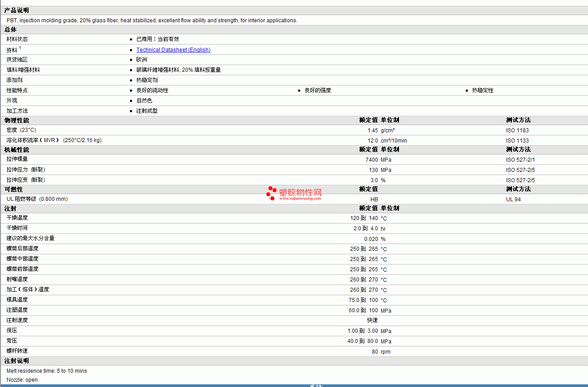Image resolution: width=588 pixels, height=387 pixels.
Task: Click the 'g/cm³' unit text
Action: [388, 130]
